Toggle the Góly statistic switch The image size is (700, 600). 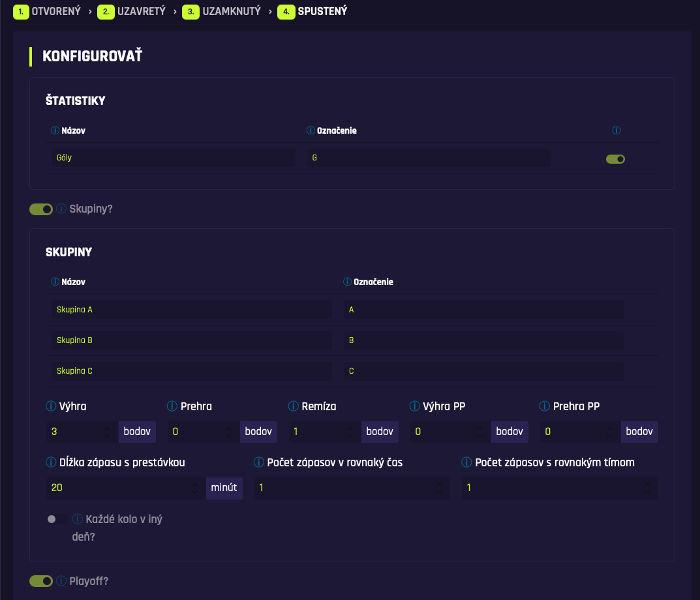click(615, 158)
